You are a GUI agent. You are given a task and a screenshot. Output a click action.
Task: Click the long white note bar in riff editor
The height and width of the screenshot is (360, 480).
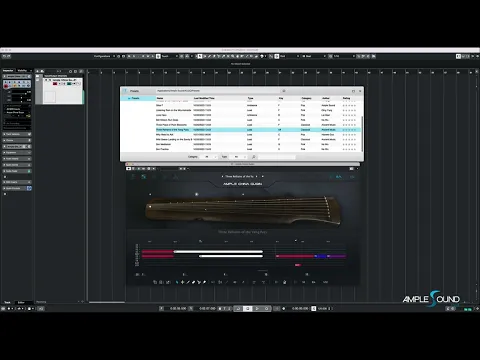point(218,252)
